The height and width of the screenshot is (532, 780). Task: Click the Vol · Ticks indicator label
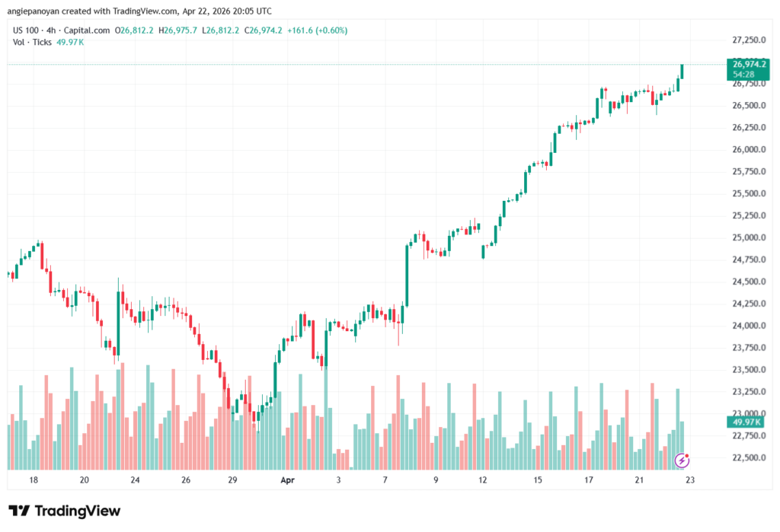click(33, 42)
